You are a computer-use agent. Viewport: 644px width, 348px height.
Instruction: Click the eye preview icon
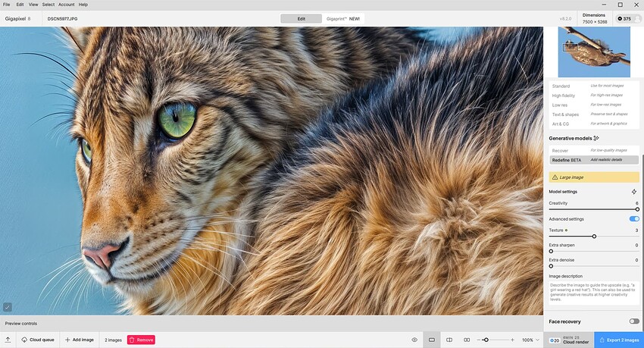pyautogui.click(x=414, y=340)
